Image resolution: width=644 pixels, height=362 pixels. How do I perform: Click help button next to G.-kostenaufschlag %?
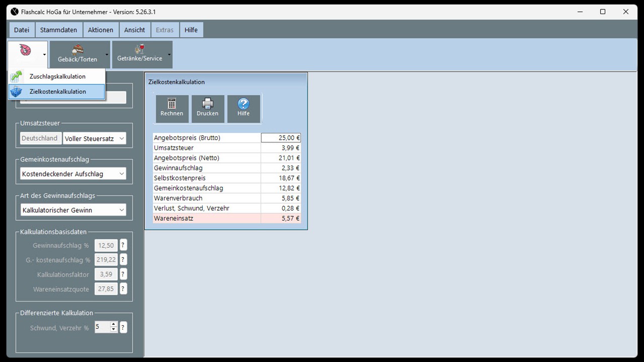pos(123,260)
